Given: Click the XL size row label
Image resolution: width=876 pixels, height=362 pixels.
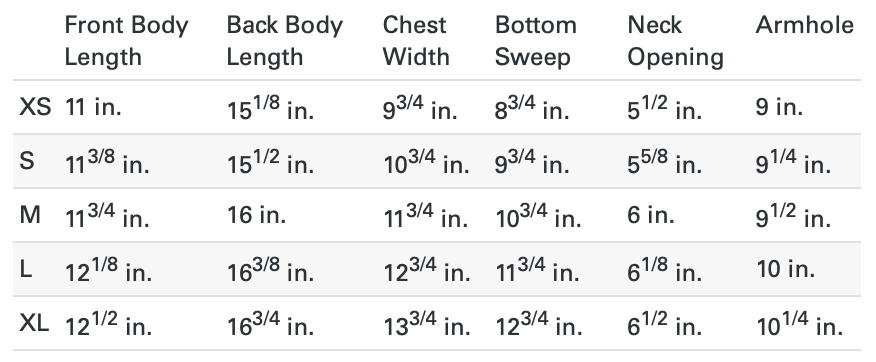Looking at the screenshot, I should tap(34, 323).
